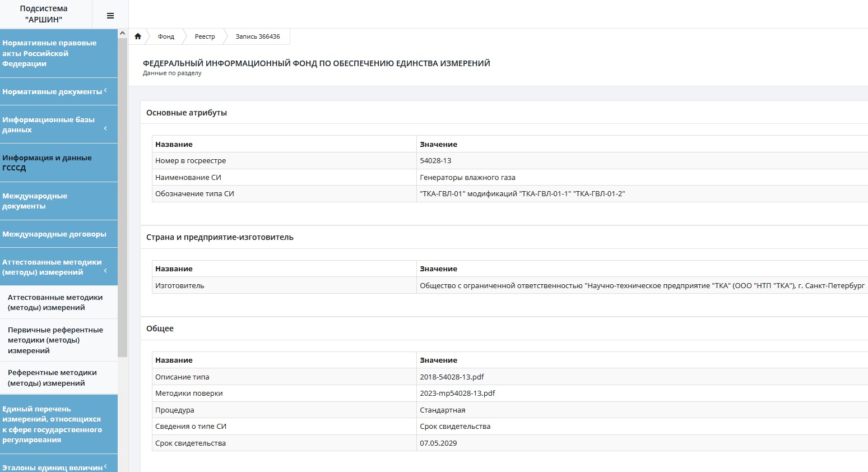Image resolution: width=868 pixels, height=472 pixels.
Task: Click the Сведения о типе СИ label
Action: [191, 426]
